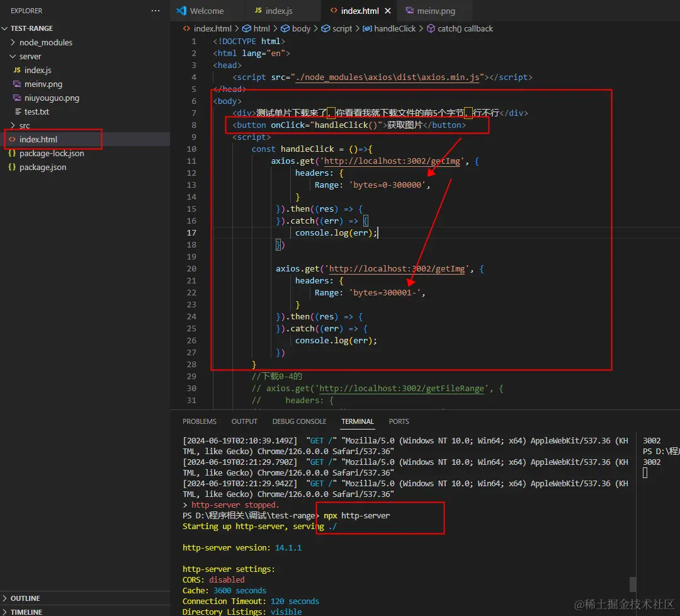This screenshot has width=680, height=616.
Task: Click index.html breadcrumb segment
Action: coord(213,28)
